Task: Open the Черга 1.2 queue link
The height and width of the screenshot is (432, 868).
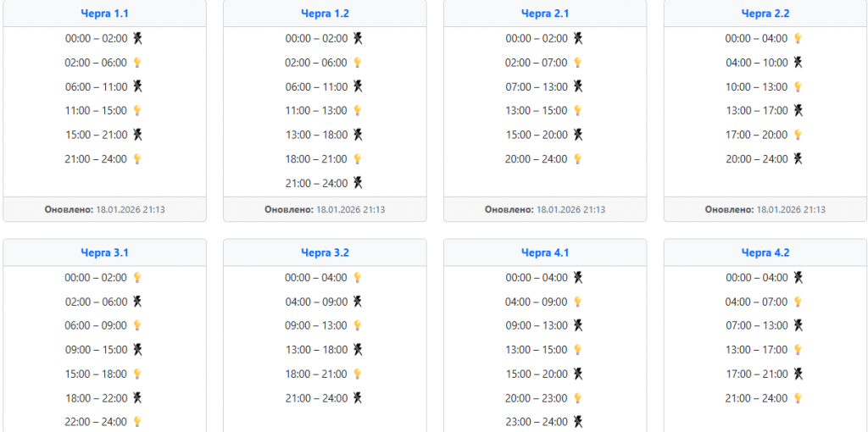Action: 325,14
